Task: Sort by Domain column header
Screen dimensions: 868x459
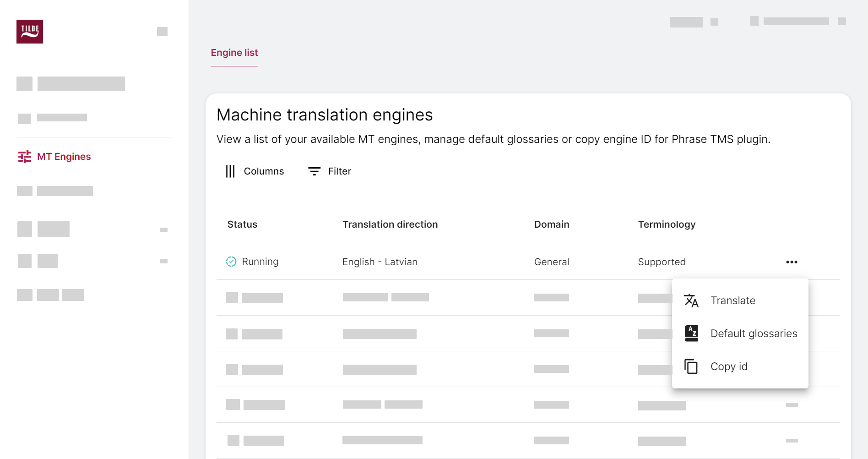Action: click(x=552, y=224)
